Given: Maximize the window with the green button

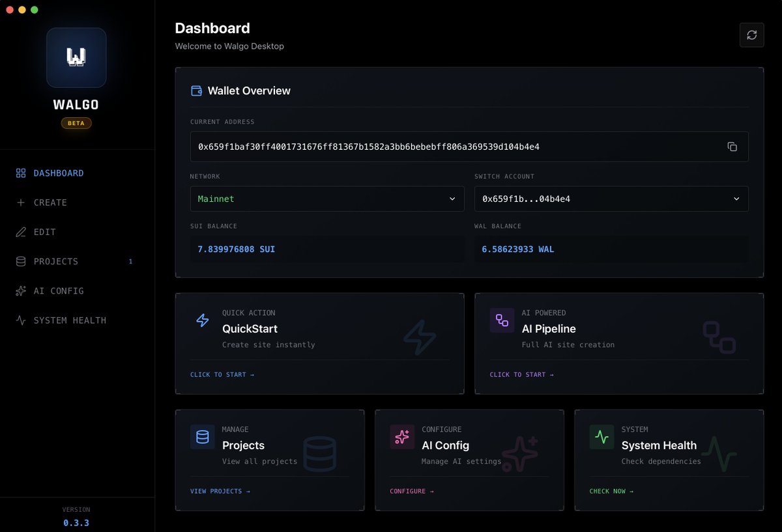Looking at the screenshot, I should tap(34, 10).
